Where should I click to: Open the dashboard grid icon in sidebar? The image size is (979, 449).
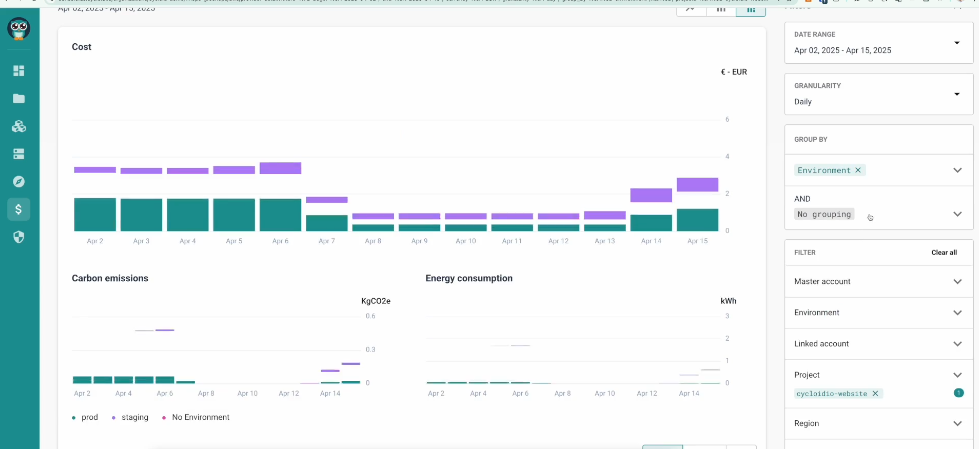(19, 71)
